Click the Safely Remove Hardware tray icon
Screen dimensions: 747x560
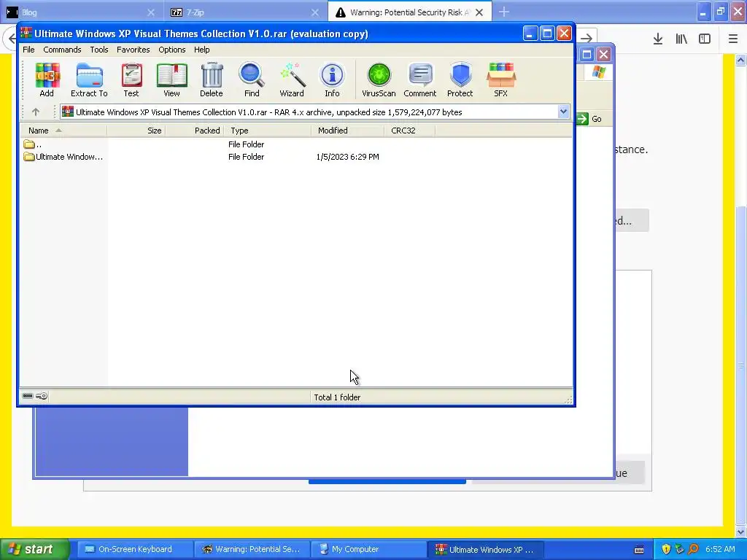click(680, 549)
